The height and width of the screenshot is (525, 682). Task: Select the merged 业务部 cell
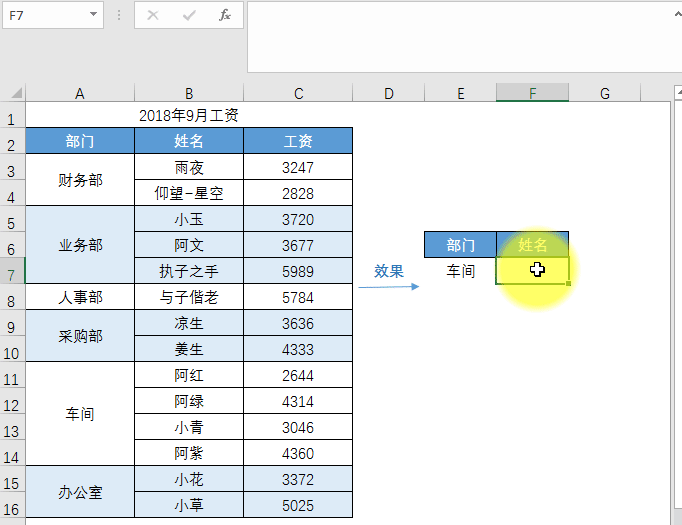click(x=80, y=245)
